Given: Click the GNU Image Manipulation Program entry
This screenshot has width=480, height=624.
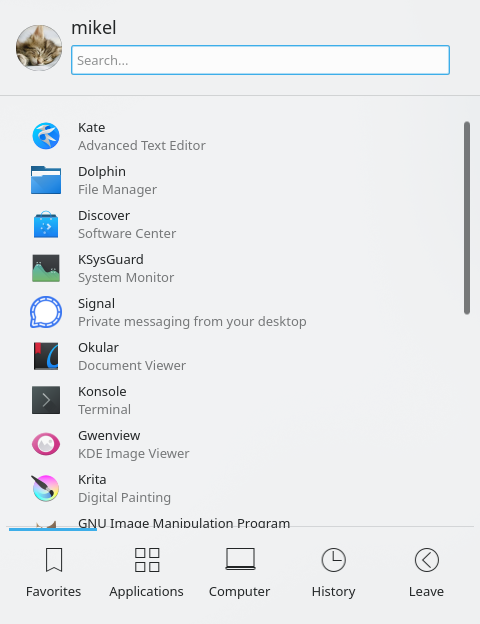Looking at the screenshot, I should [184, 522].
